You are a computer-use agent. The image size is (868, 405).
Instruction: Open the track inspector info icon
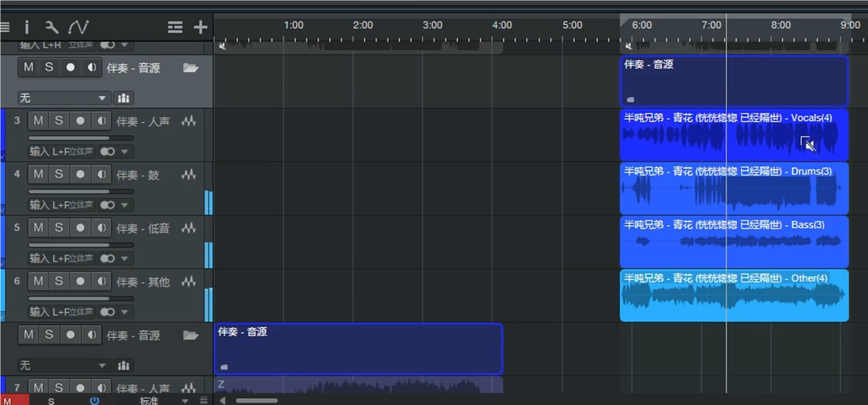point(27,27)
